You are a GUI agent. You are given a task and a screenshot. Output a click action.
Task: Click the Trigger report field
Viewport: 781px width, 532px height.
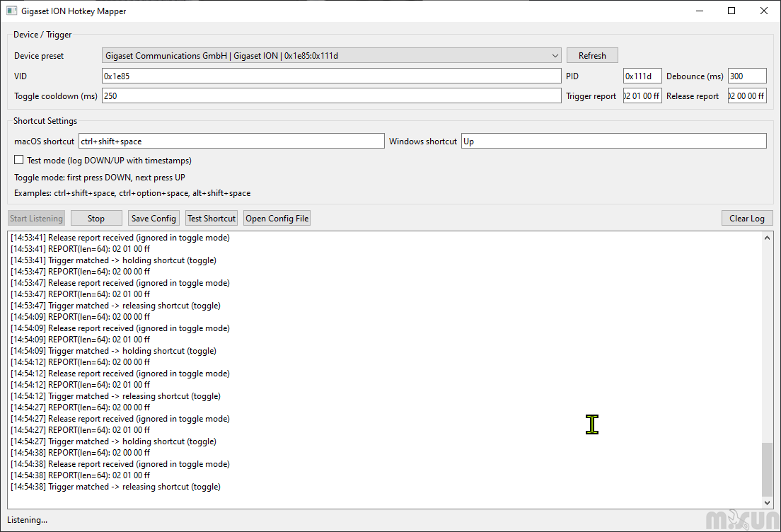coord(642,96)
